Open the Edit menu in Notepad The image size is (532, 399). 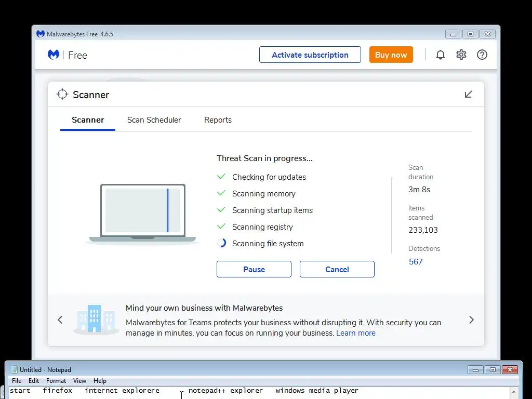point(34,381)
